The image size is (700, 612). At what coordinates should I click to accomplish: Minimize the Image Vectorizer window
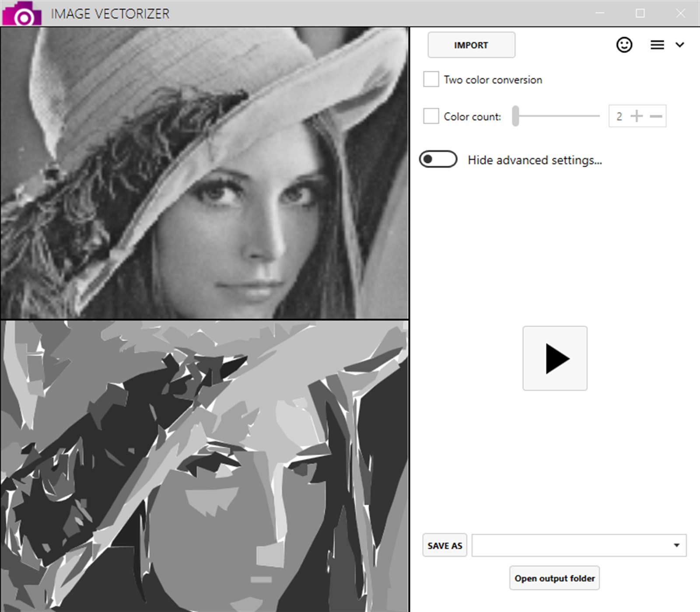click(x=600, y=13)
